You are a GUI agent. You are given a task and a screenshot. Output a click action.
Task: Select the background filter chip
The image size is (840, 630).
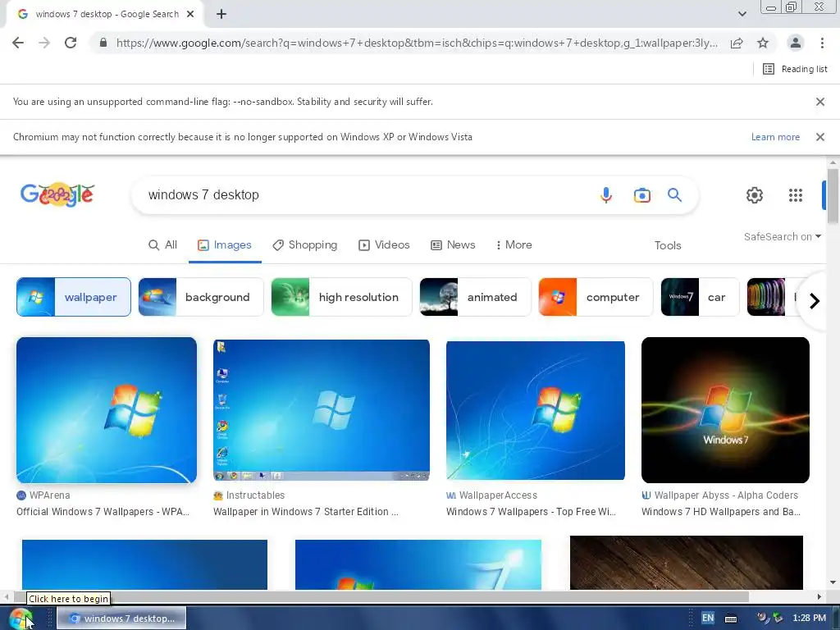[x=201, y=297]
